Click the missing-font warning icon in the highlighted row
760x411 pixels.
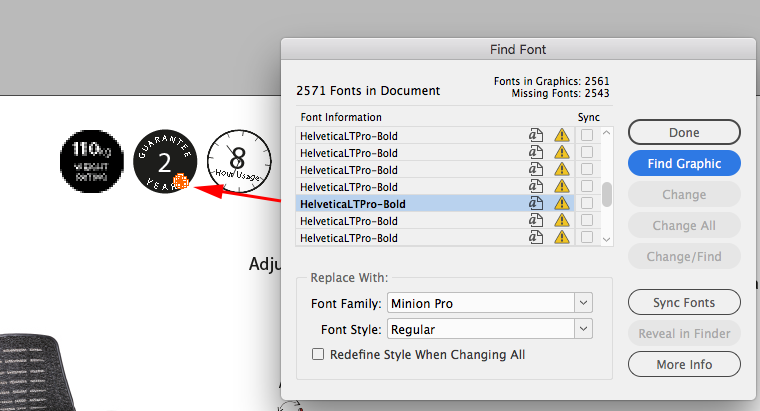click(x=562, y=204)
